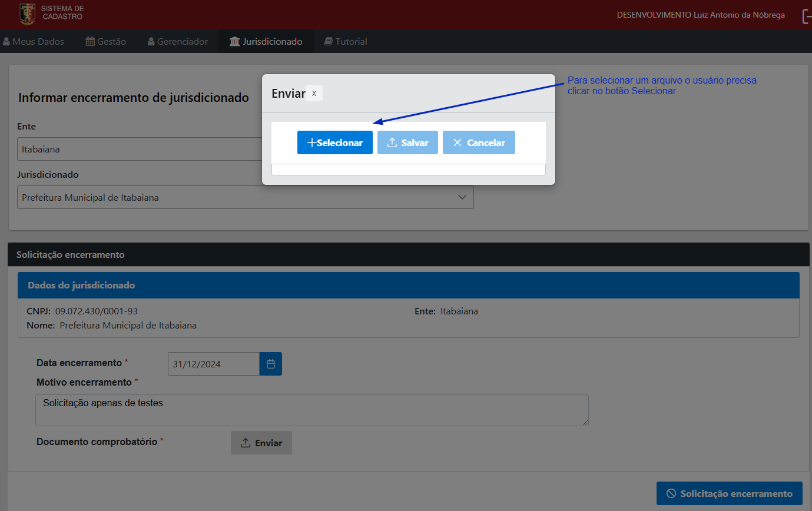Click the Dados do jurisdicionado header
812x511 pixels.
(409, 285)
